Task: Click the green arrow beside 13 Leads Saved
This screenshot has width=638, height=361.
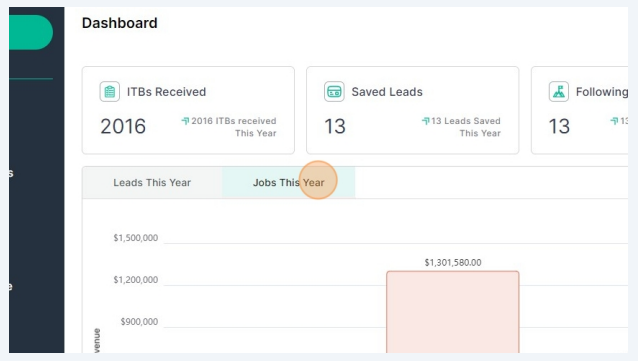Action: point(426,121)
